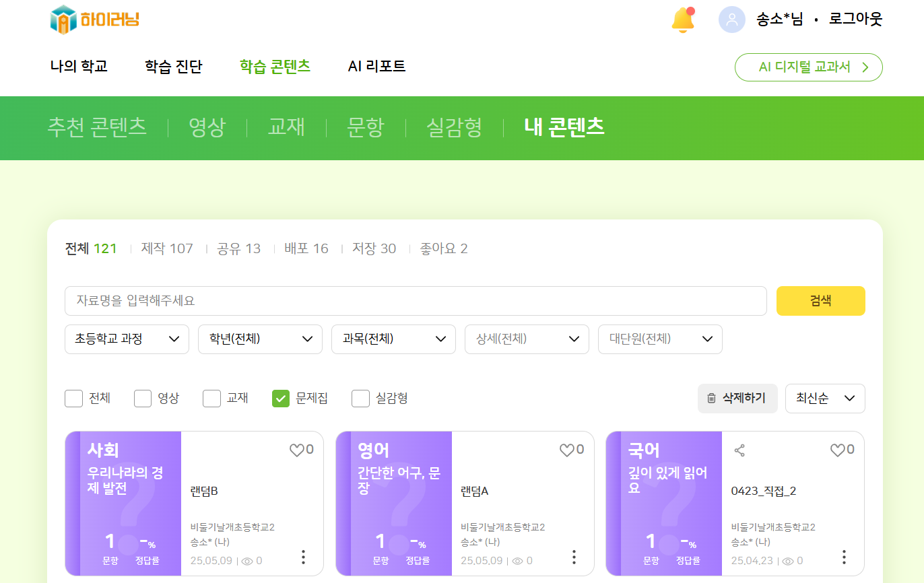Image resolution: width=924 pixels, height=583 pixels.
Task: Uncheck the 문제집 checkbox
Action: 281,399
